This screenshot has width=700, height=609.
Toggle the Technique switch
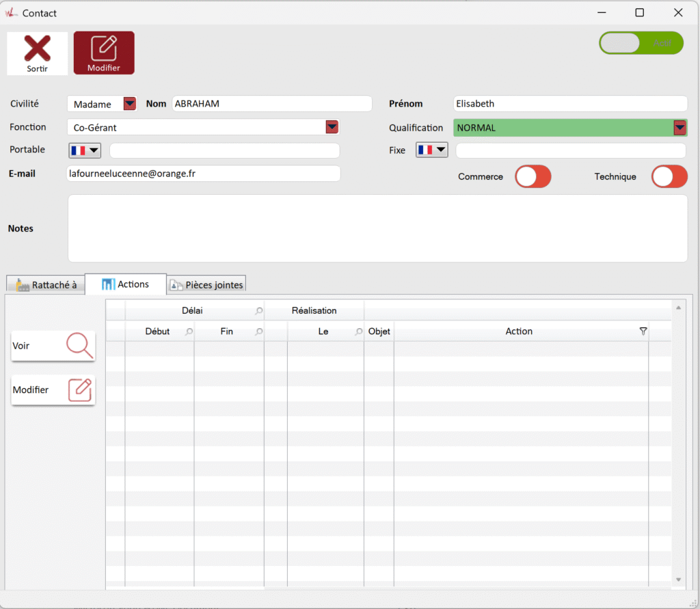click(x=669, y=176)
